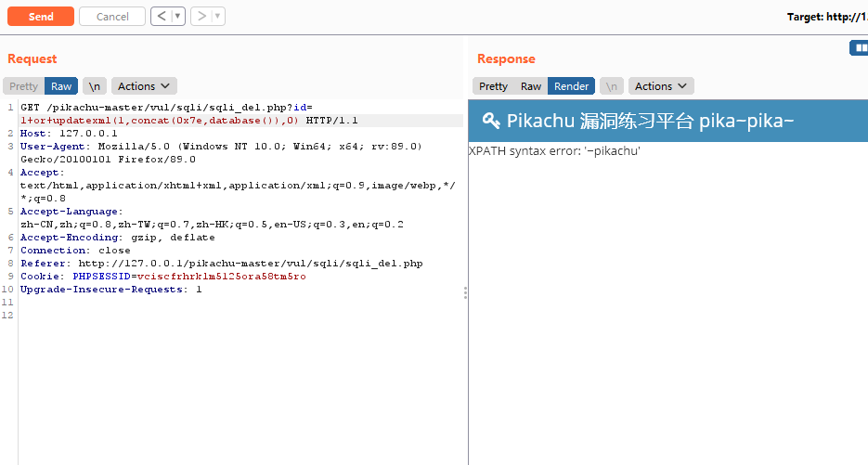Send the request with the Send button
This screenshot has height=465, width=868.
click(41, 17)
